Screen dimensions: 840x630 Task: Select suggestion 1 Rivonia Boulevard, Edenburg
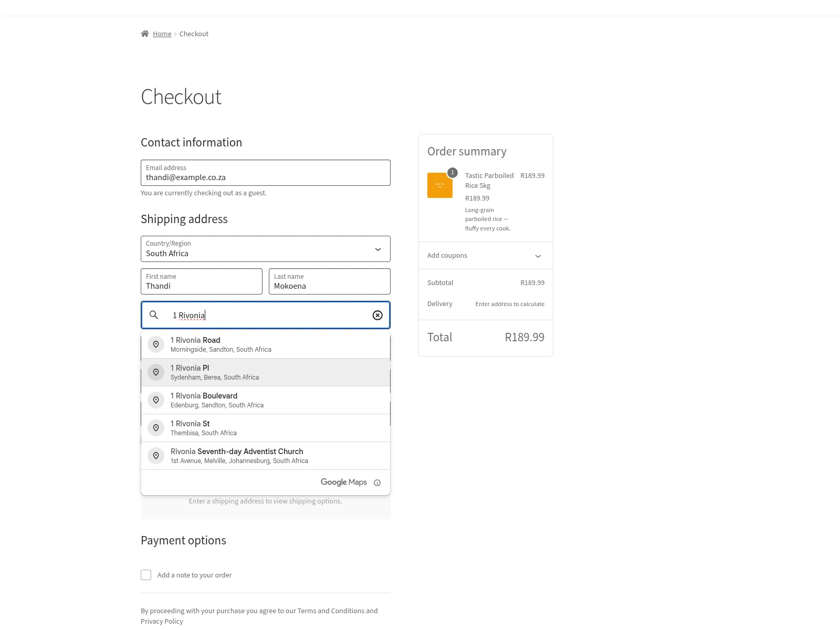click(266, 400)
